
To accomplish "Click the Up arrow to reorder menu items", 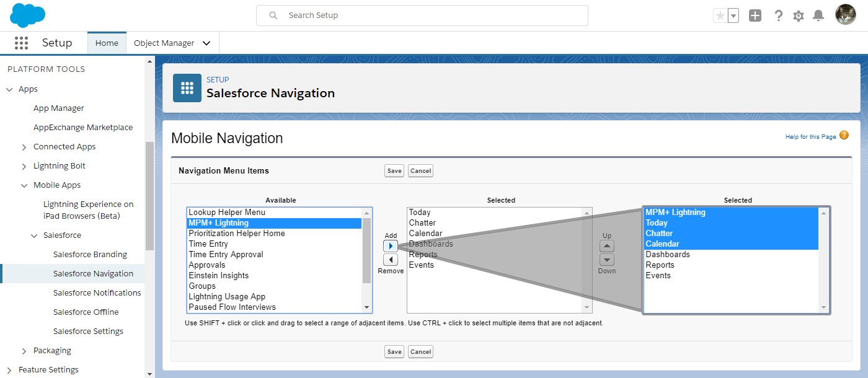I will 606,245.
